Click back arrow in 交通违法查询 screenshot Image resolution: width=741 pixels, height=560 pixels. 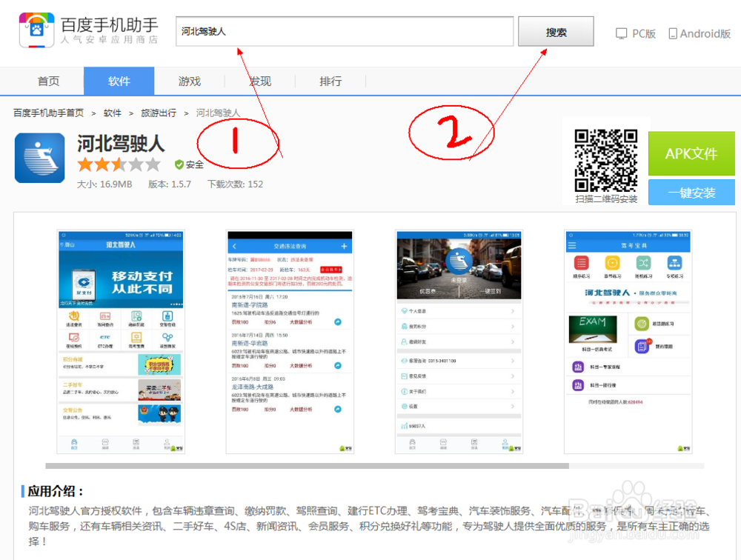pyautogui.click(x=234, y=246)
